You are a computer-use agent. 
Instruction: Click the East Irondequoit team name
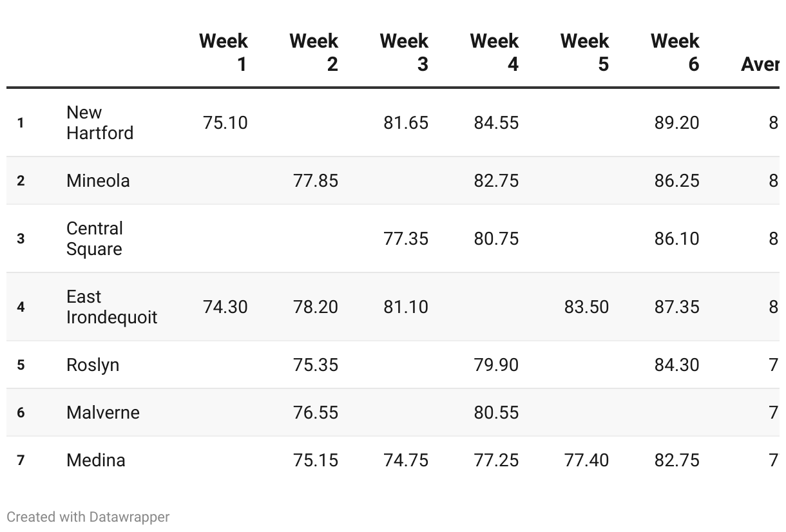click(x=111, y=307)
